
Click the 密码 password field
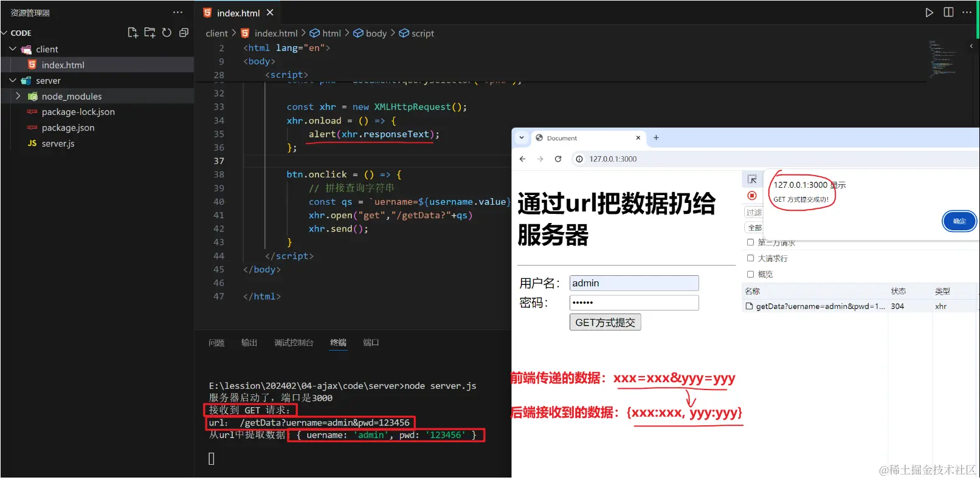tap(634, 303)
